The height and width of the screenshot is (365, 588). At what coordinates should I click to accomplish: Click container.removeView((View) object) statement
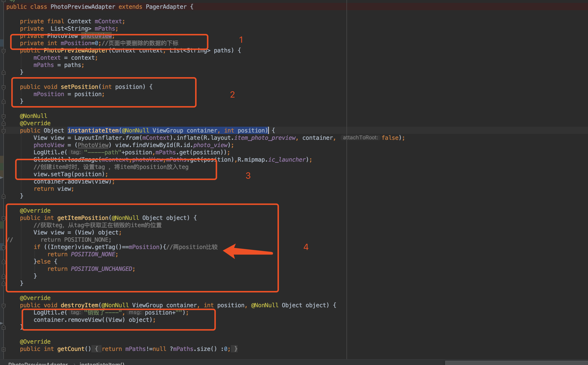point(95,320)
